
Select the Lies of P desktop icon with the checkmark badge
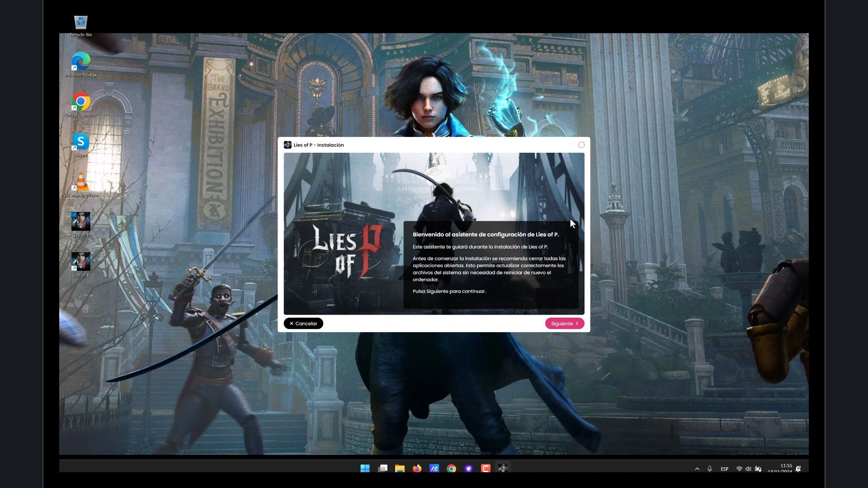(x=81, y=225)
